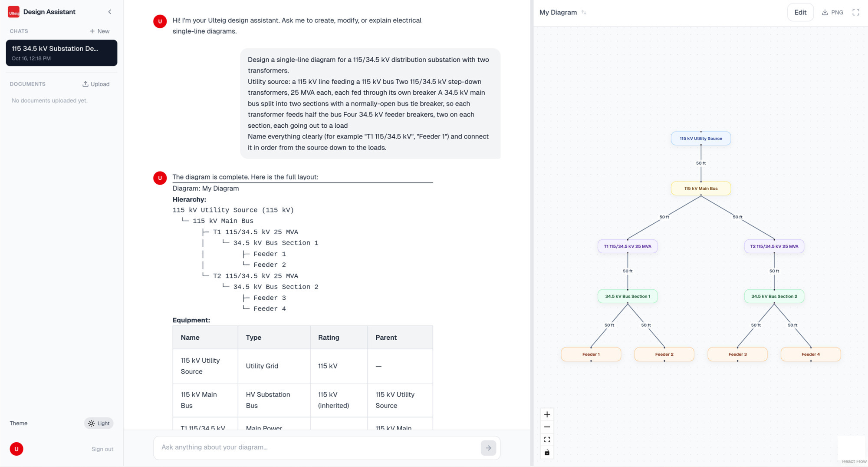Open the 115 34.5 kV Substation chat

[x=62, y=53]
